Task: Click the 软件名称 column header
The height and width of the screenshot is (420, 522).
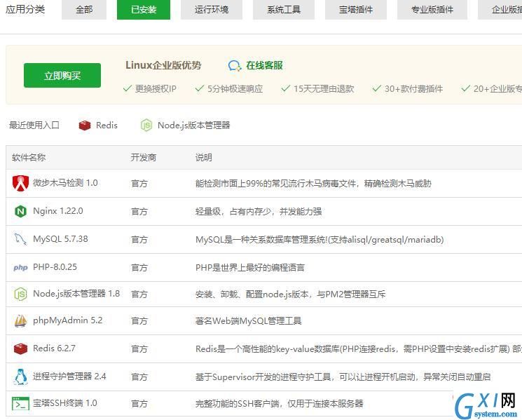Action: click(x=29, y=158)
